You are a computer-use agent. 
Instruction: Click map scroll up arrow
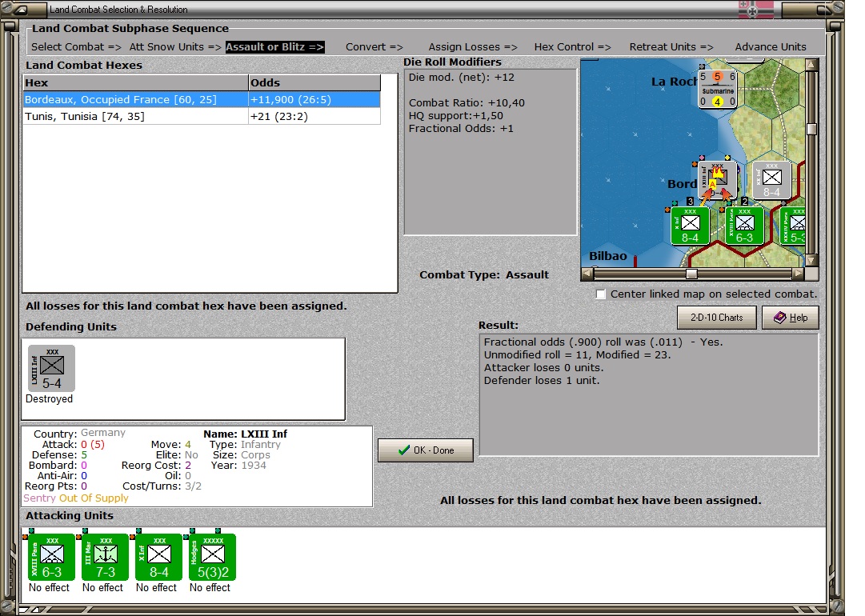tap(811, 65)
